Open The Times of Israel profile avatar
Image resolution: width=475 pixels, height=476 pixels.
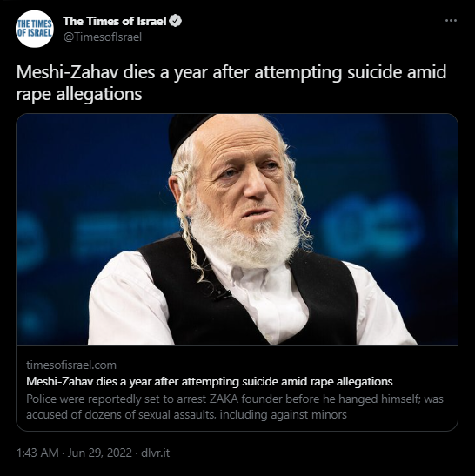click(34, 29)
